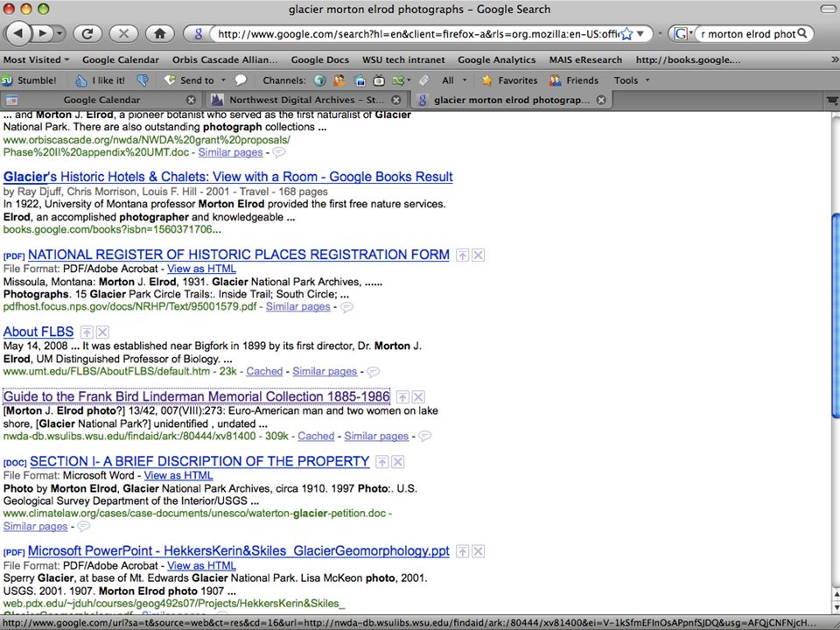Click the thumbs-down icon in StumbleUpon toolbar

tap(143, 80)
